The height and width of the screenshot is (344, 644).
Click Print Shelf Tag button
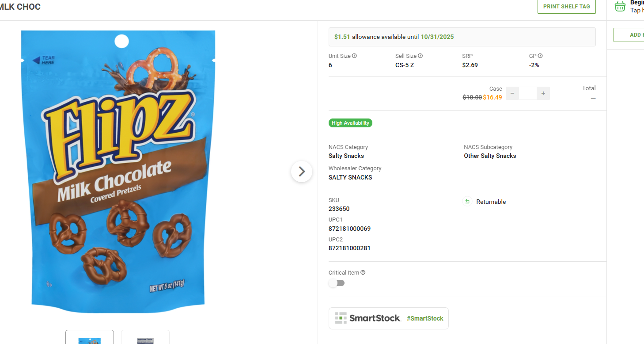tap(566, 7)
